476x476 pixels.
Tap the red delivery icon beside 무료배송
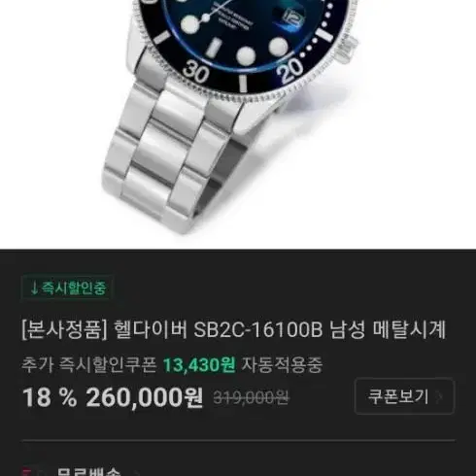click(x=26, y=472)
